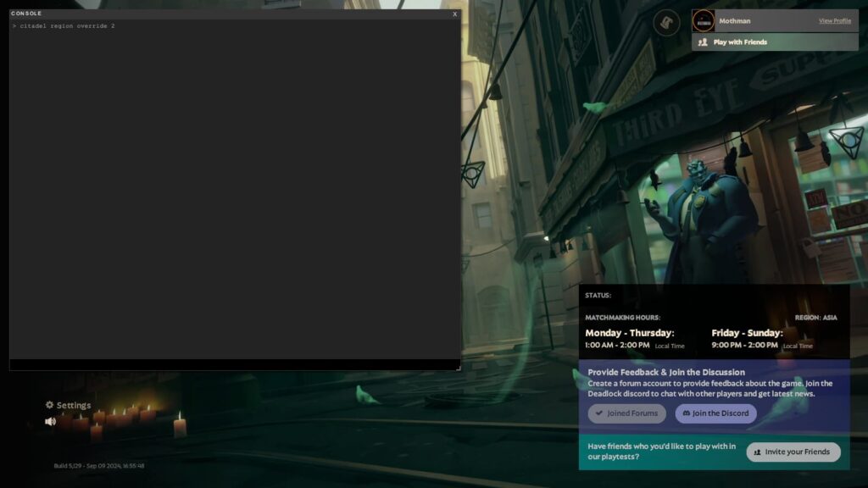Open Settings with the gear icon
868x488 pixels.
click(x=49, y=405)
